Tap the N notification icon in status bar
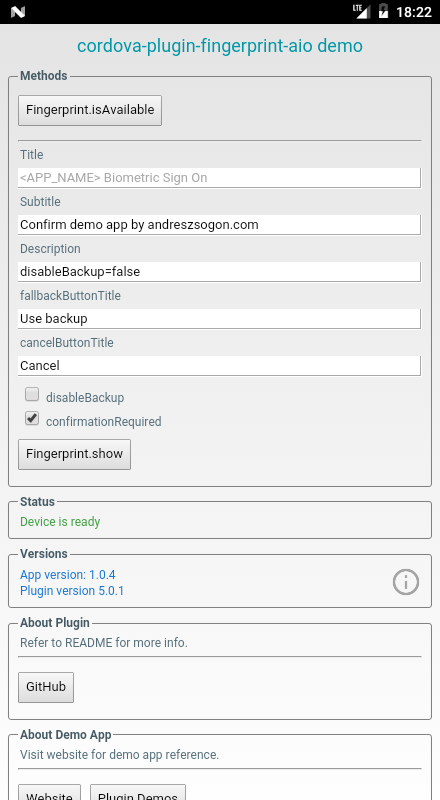The image size is (440, 800). [x=17, y=12]
